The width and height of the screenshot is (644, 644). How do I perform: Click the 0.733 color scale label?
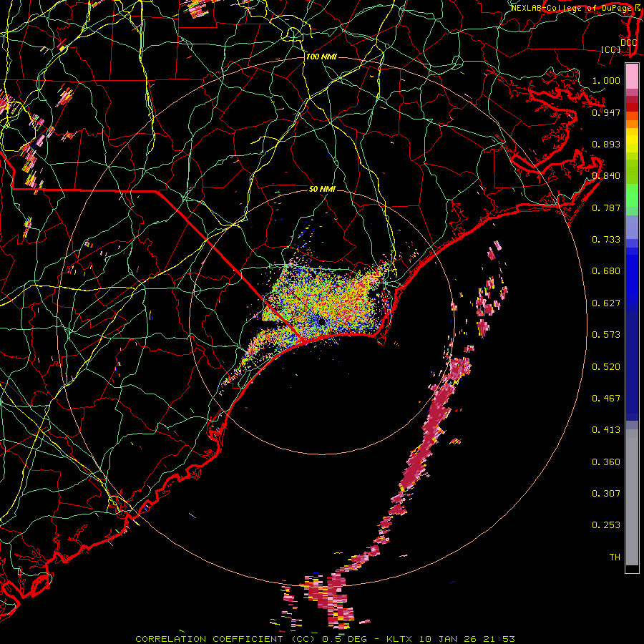coord(606,240)
